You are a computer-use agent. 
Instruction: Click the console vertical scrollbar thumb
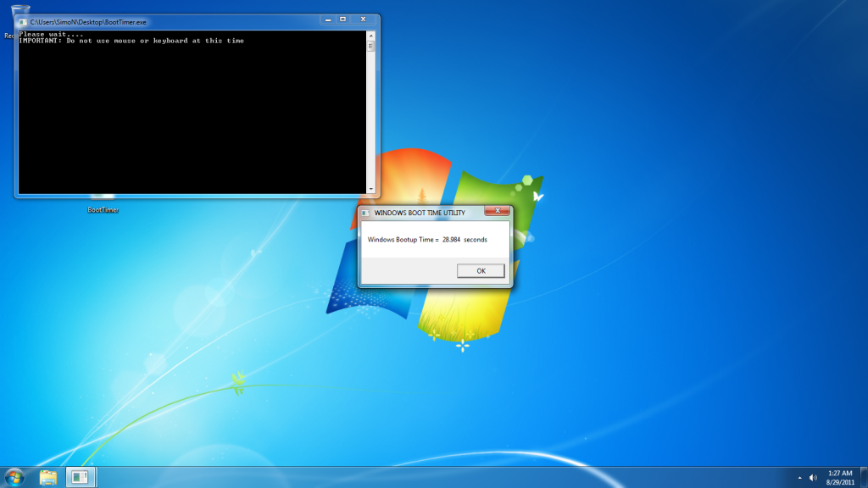pyautogui.click(x=370, y=47)
